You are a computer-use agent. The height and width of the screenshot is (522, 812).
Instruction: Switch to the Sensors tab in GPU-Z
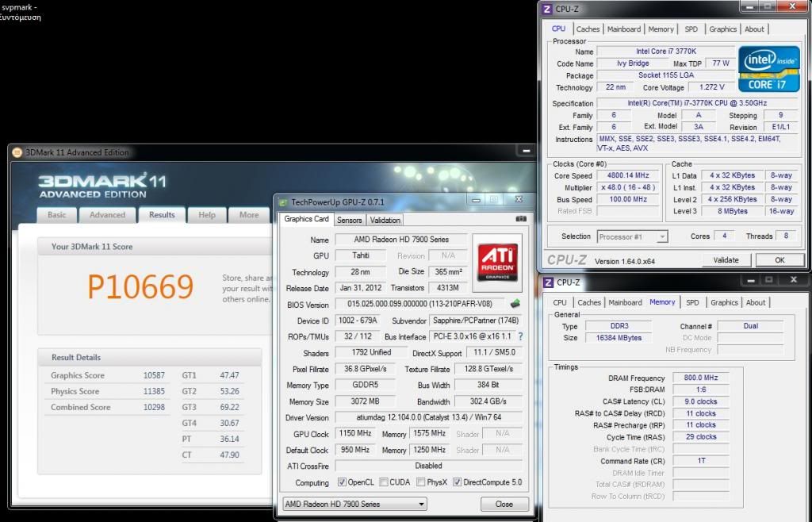pyautogui.click(x=349, y=220)
